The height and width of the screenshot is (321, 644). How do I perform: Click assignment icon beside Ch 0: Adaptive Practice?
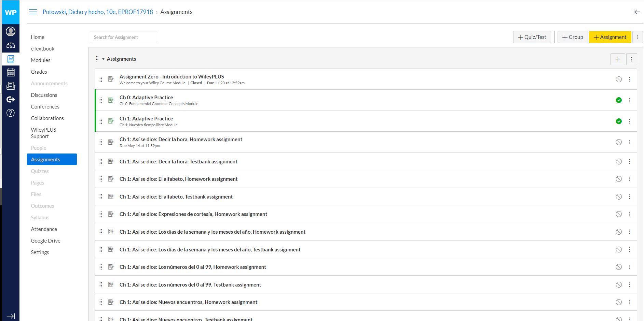[111, 100]
